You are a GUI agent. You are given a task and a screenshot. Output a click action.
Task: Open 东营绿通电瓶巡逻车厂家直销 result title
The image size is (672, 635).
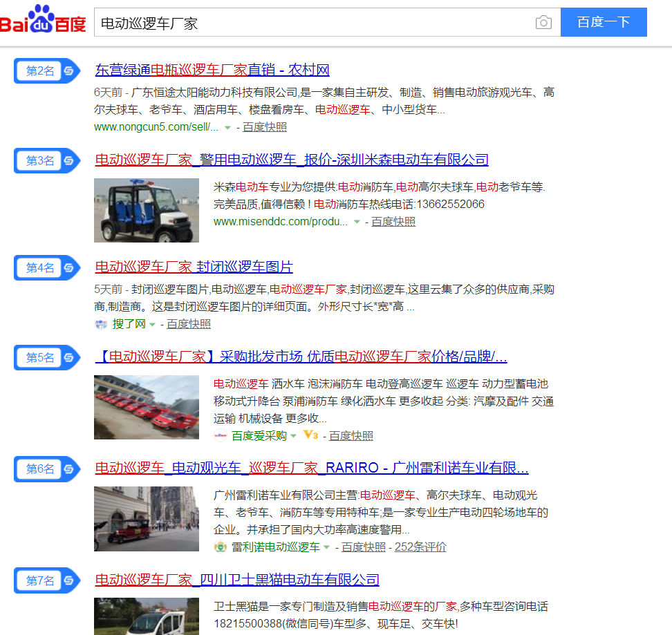[212, 70]
